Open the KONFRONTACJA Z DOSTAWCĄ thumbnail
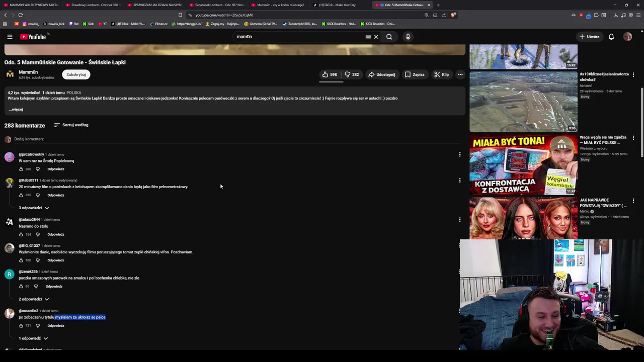Viewport: 644px width, 362px height. coord(523,164)
